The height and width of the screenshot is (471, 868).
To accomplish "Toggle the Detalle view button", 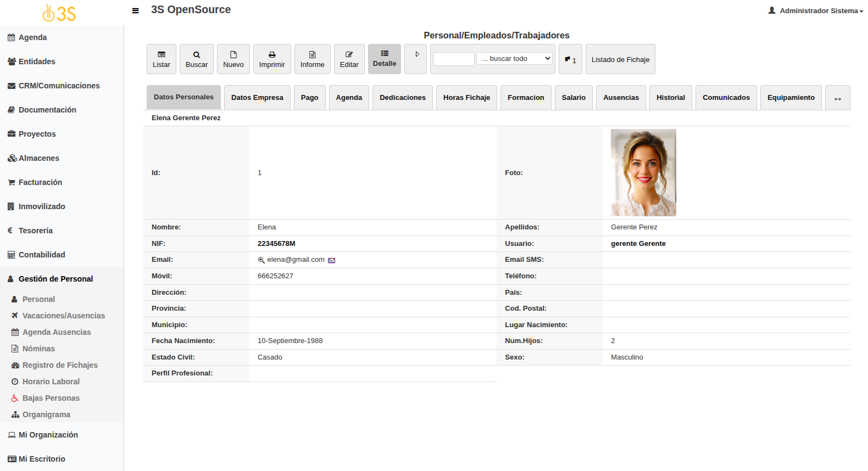I will (x=385, y=59).
